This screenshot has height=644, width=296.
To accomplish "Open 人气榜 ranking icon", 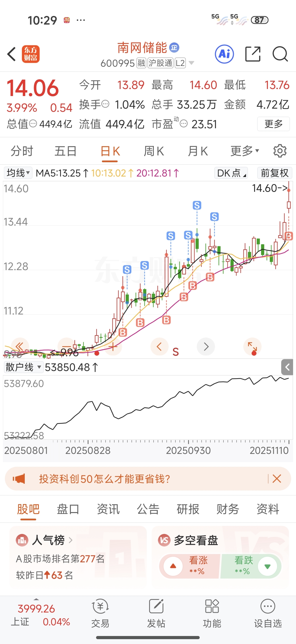I will coord(22,540).
